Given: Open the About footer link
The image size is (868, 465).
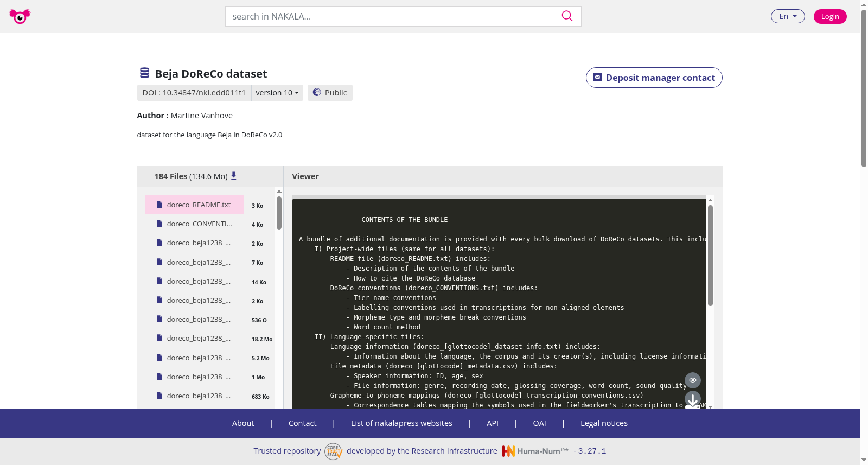Looking at the screenshot, I should 243,423.
